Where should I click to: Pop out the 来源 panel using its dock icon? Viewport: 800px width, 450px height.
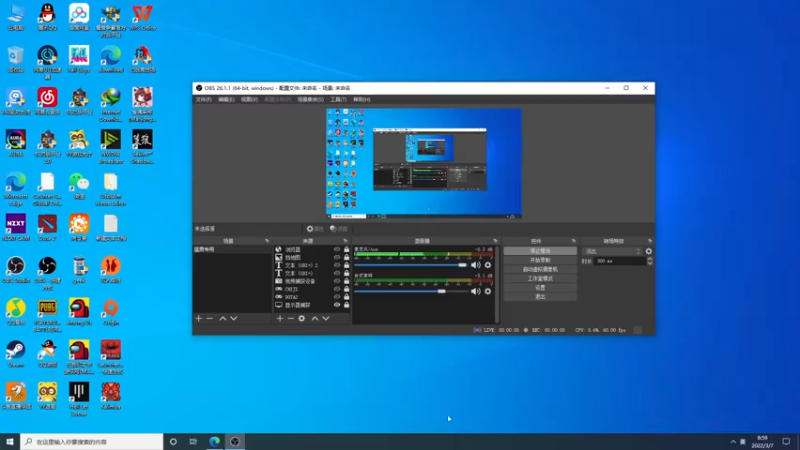(x=345, y=241)
